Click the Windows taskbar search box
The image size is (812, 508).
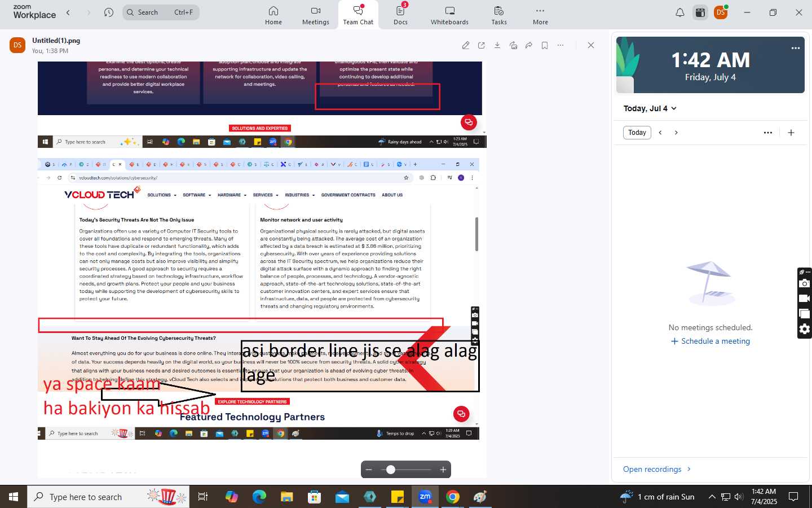[109, 497]
